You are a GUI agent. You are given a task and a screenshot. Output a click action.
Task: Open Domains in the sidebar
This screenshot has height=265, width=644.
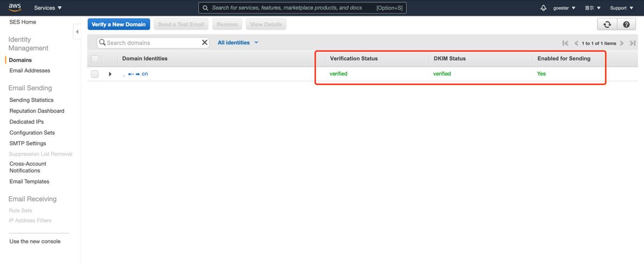pos(20,60)
